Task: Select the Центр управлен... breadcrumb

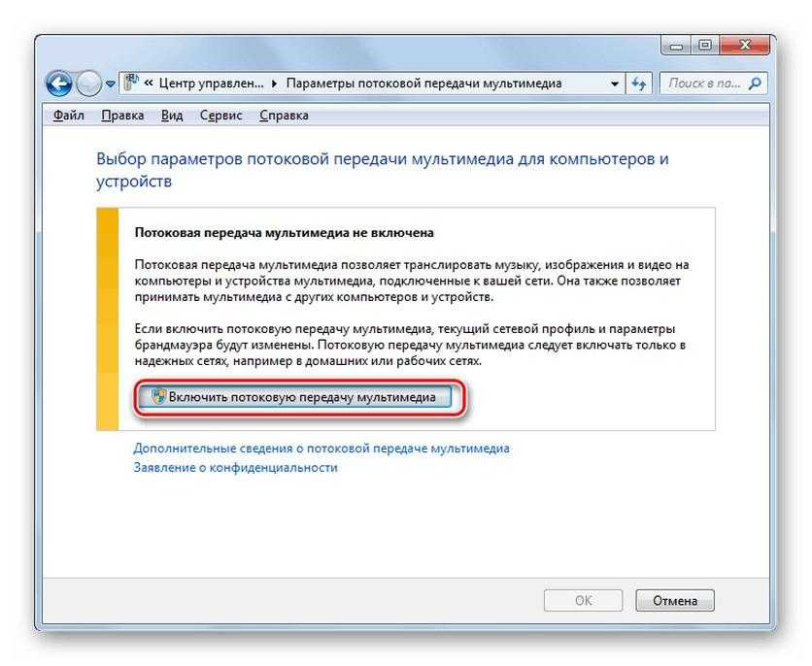Action: 211,83
